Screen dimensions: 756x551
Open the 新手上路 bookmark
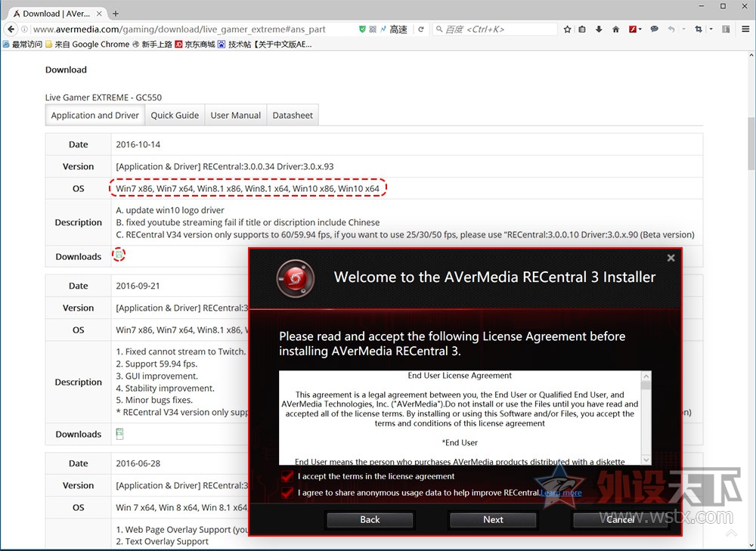(x=152, y=45)
